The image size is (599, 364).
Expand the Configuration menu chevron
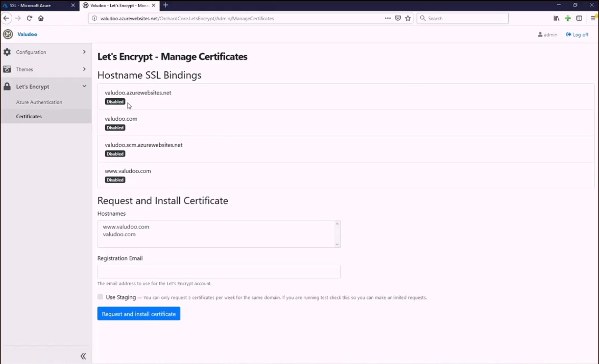(84, 52)
